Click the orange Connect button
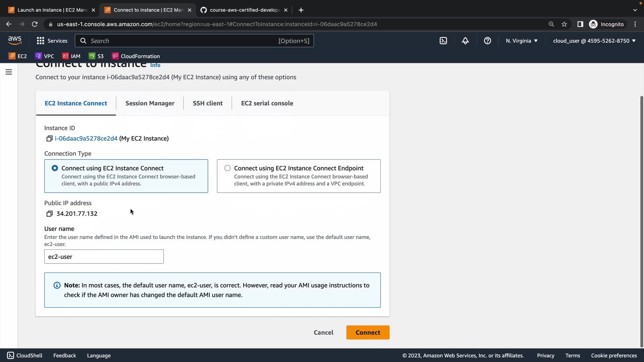 (x=368, y=333)
